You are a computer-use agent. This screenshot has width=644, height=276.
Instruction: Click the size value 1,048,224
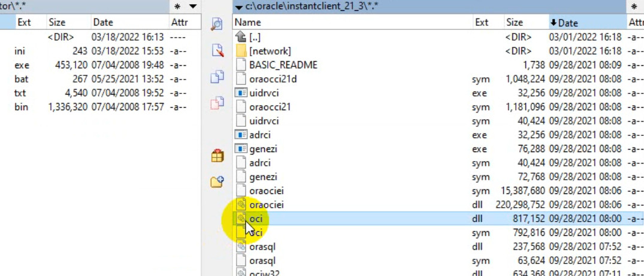[526, 79]
